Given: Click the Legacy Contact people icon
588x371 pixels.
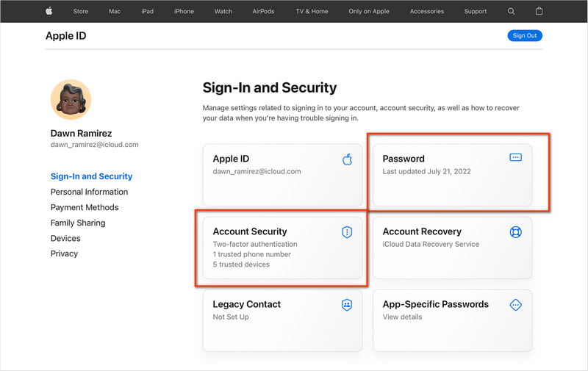Looking at the screenshot, I should [347, 305].
